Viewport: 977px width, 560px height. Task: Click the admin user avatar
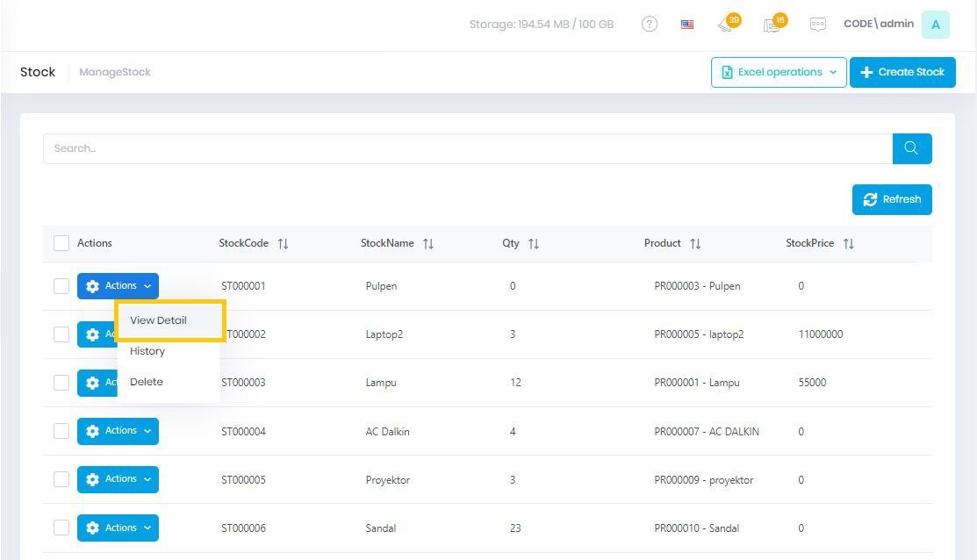click(935, 25)
